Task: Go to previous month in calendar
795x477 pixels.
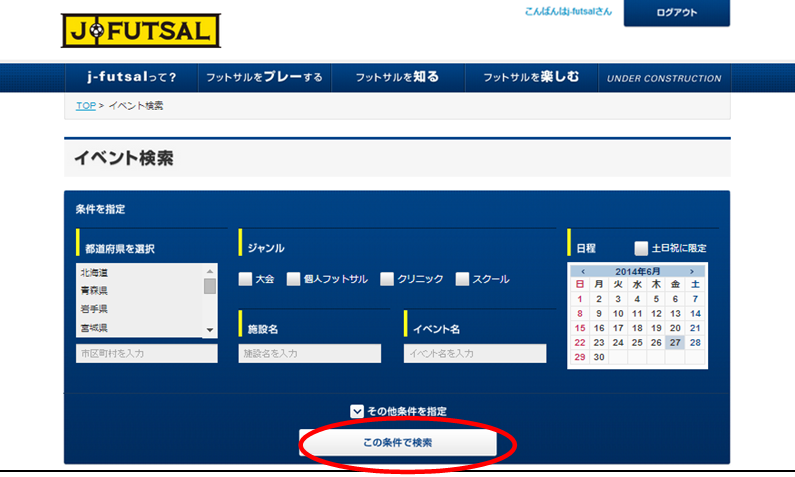Action: coord(583,271)
